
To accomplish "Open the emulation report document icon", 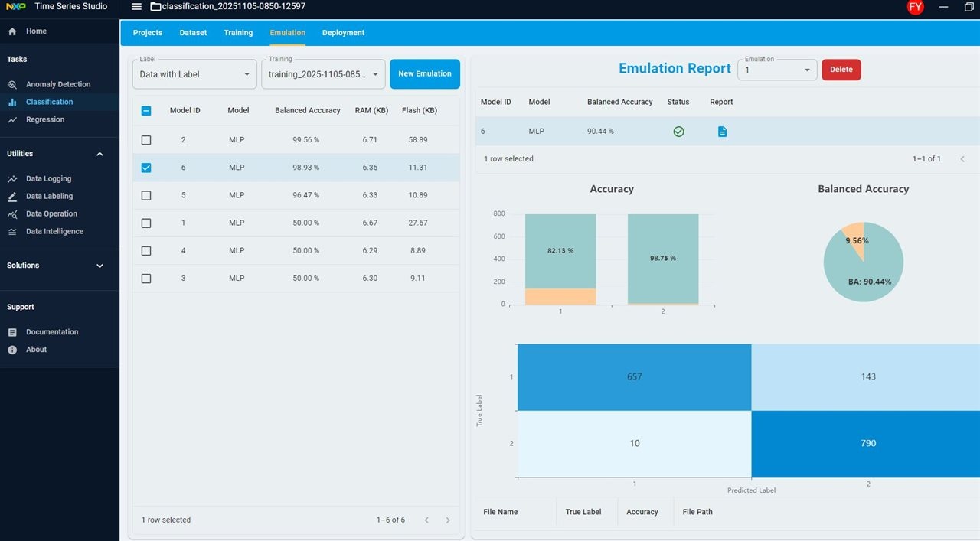I will tap(722, 132).
